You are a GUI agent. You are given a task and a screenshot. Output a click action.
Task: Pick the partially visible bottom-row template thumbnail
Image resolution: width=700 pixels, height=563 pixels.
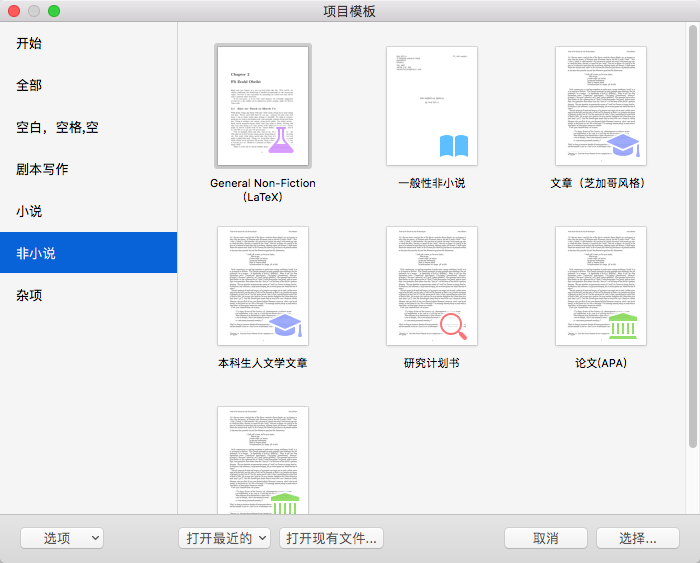click(x=263, y=460)
